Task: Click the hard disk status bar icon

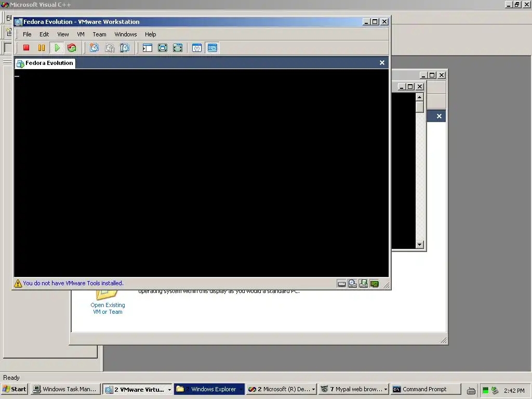Action: 342,284
